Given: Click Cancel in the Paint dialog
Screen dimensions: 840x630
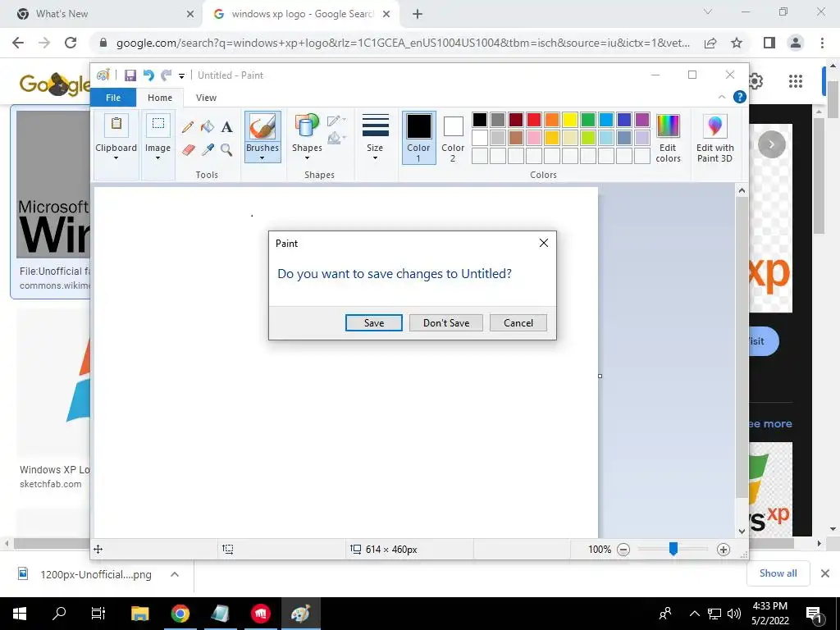Looking at the screenshot, I should tap(518, 323).
